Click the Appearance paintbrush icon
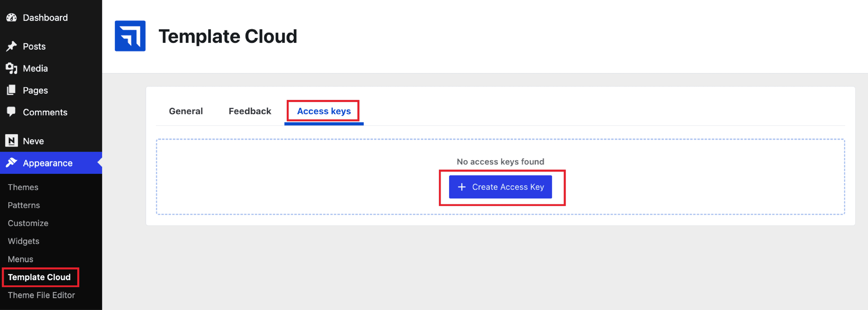This screenshot has height=310, width=868. (x=12, y=163)
